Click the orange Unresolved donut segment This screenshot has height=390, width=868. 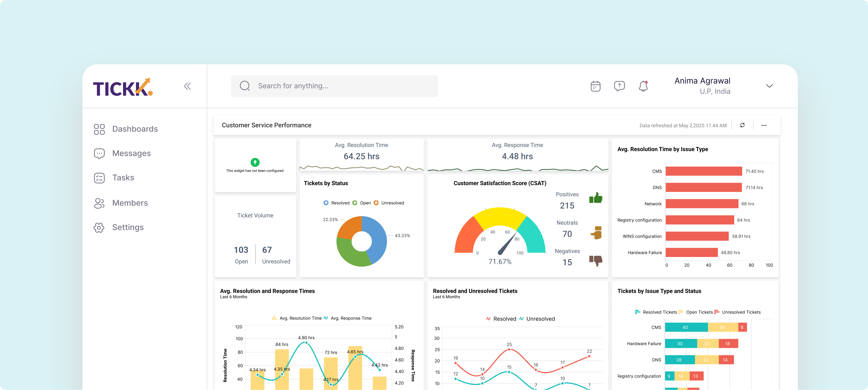click(349, 228)
